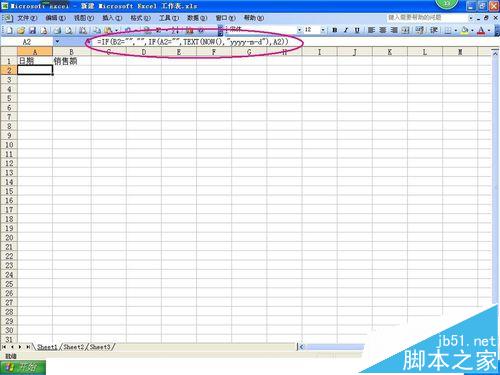Apply red font color with A icon

(x=481, y=30)
